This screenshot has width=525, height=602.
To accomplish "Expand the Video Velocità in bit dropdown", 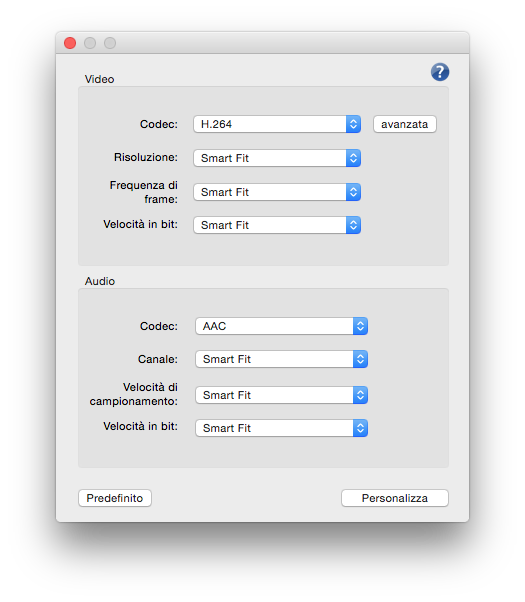I will click(277, 225).
